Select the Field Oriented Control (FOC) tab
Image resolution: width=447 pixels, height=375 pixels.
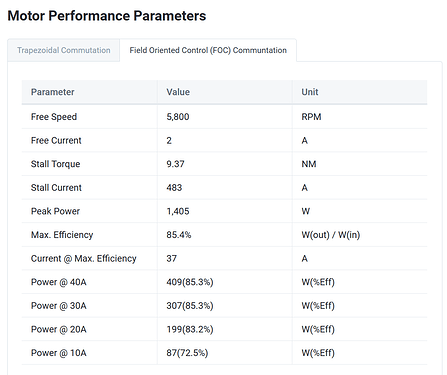point(208,50)
